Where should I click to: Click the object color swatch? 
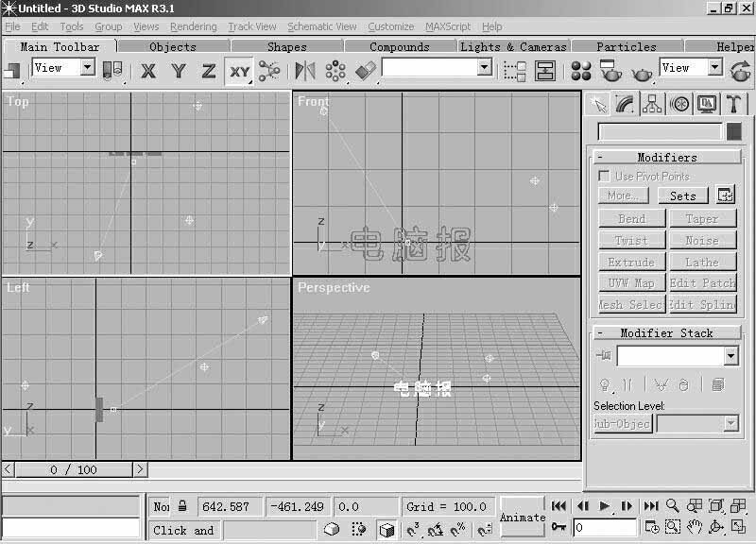pyautogui.click(x=733, y=132)
